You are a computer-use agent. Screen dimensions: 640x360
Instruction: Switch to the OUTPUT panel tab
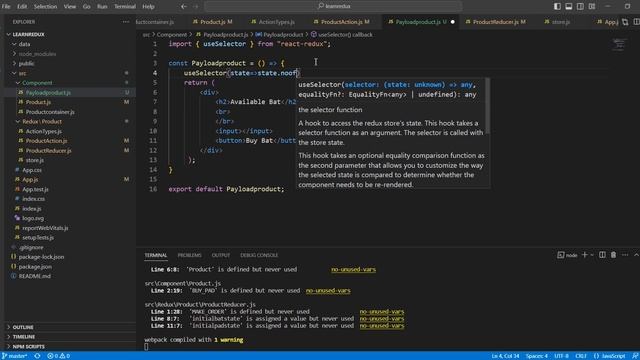point(220,255)
